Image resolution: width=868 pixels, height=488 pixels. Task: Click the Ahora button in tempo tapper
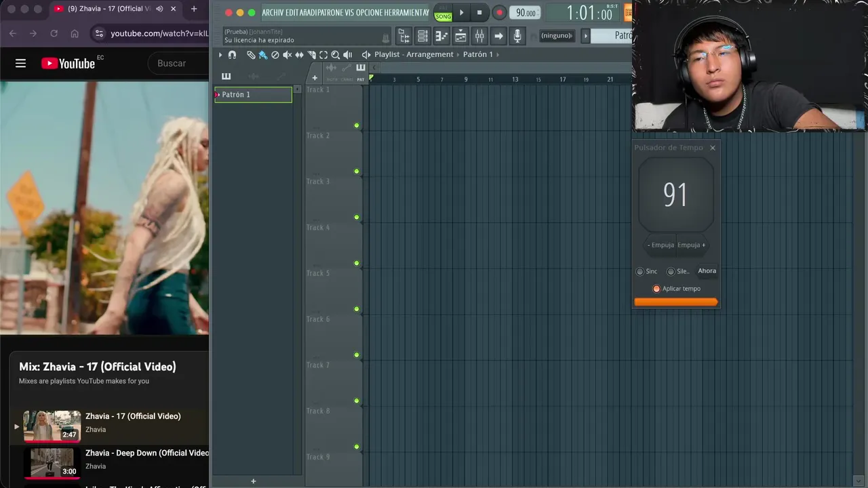coord(707,271)
